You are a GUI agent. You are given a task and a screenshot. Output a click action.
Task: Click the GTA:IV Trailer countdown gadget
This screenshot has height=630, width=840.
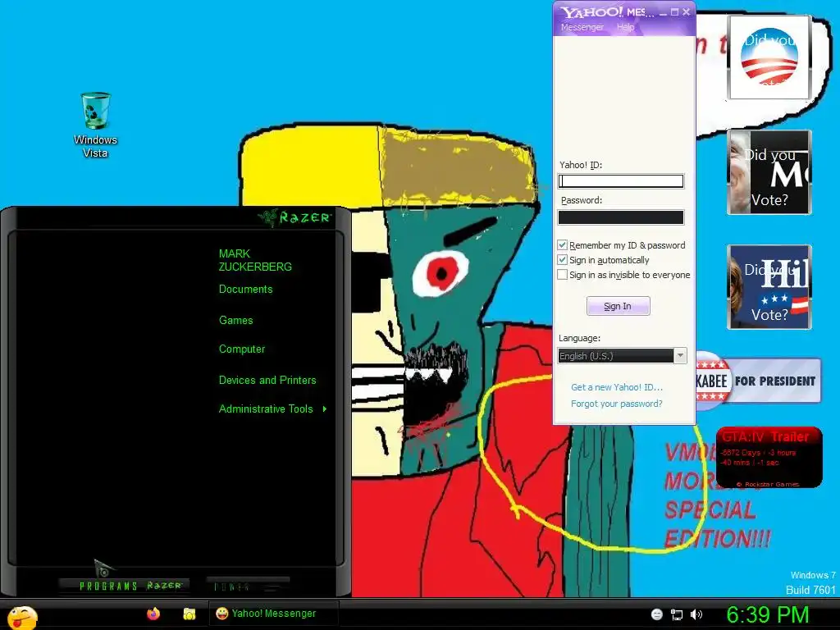click(x=769, y=457)
